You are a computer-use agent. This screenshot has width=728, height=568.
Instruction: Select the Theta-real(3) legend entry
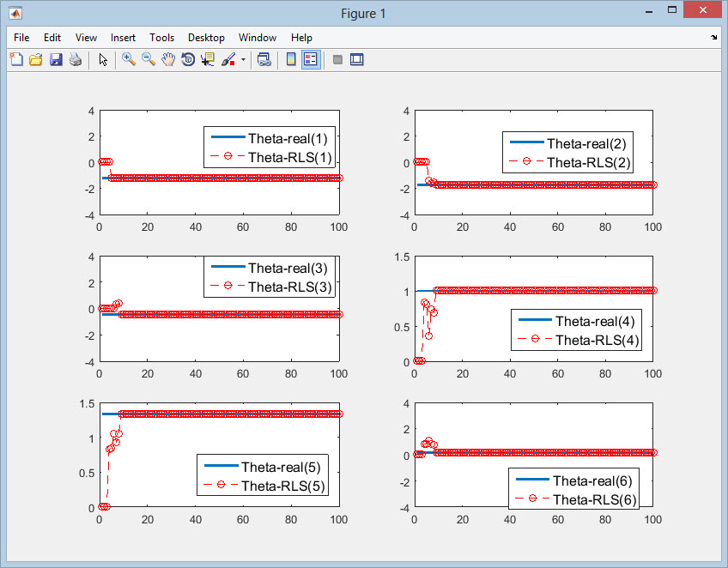coord(270,268)
